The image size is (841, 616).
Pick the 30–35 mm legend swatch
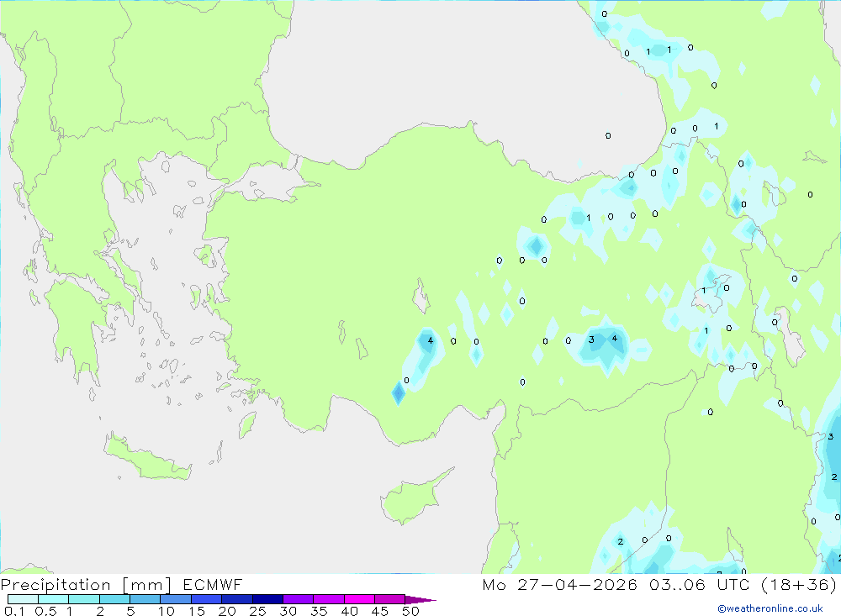click(x=299, y=599)
